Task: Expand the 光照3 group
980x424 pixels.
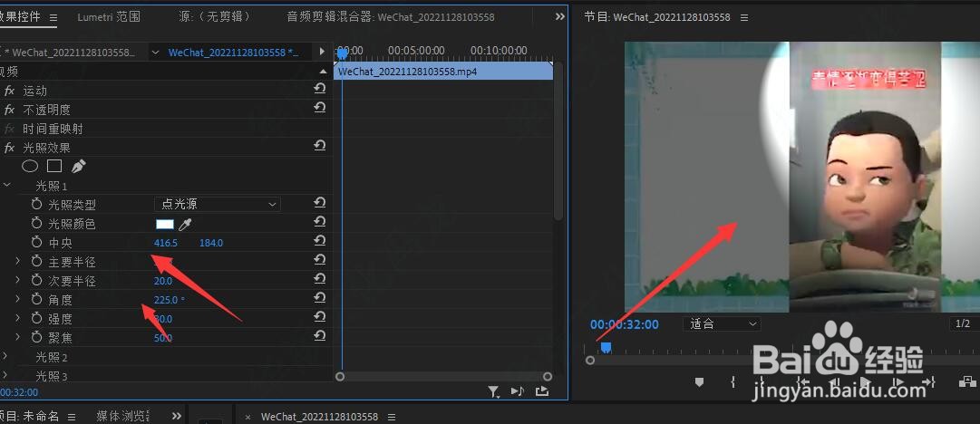Action: [5, 375]
